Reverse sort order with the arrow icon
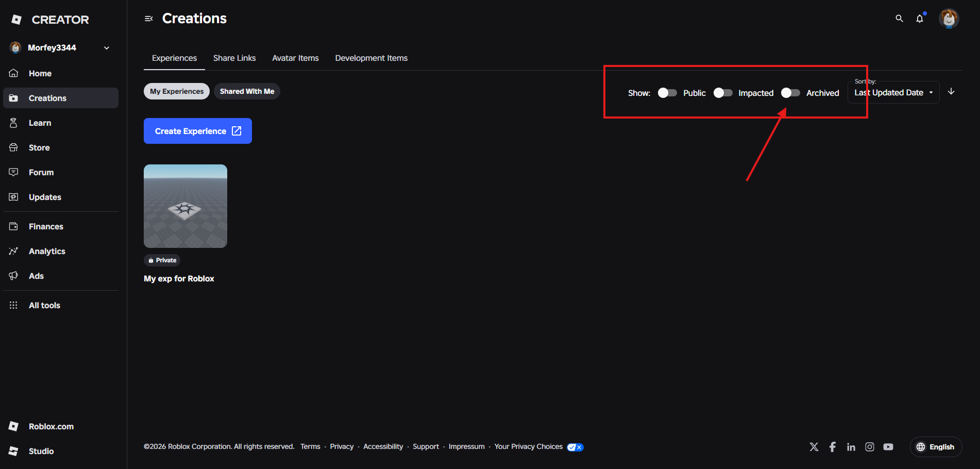The width and height of the screenshot is (980, 469). [951, 92]
